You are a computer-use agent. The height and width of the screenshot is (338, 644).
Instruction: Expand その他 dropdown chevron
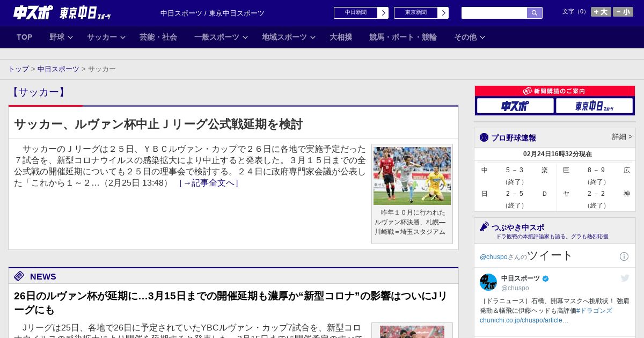482,38
